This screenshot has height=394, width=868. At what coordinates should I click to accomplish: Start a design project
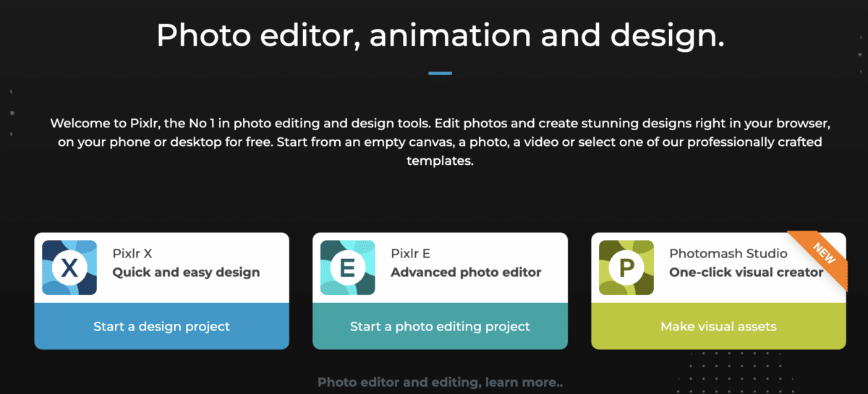(161, 326)
